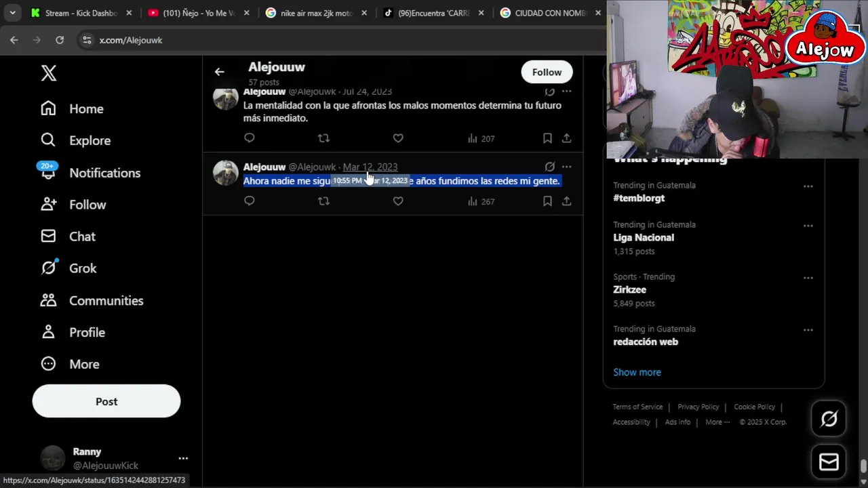Click the X logo in sidebar
868x488 pixels.
tap(49, 73)
